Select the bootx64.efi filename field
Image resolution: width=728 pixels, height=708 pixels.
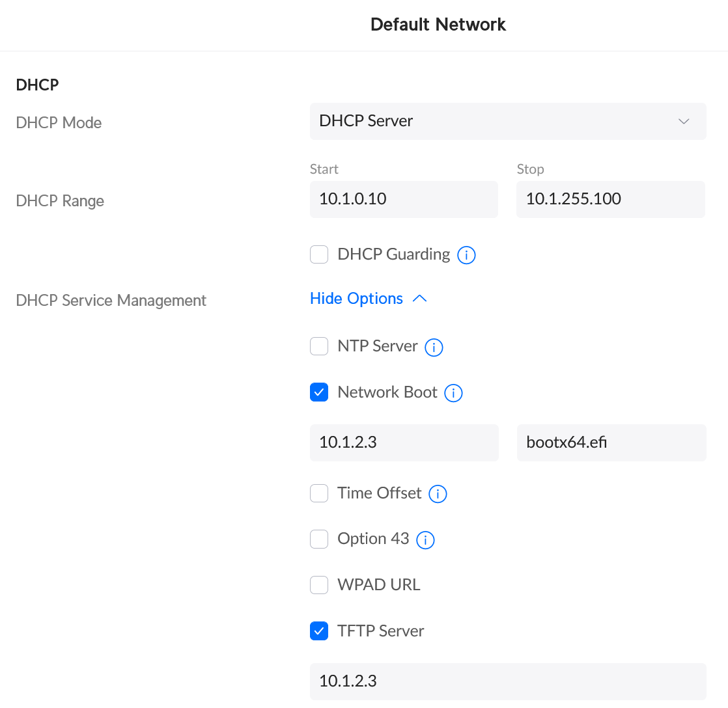[611, 443]
